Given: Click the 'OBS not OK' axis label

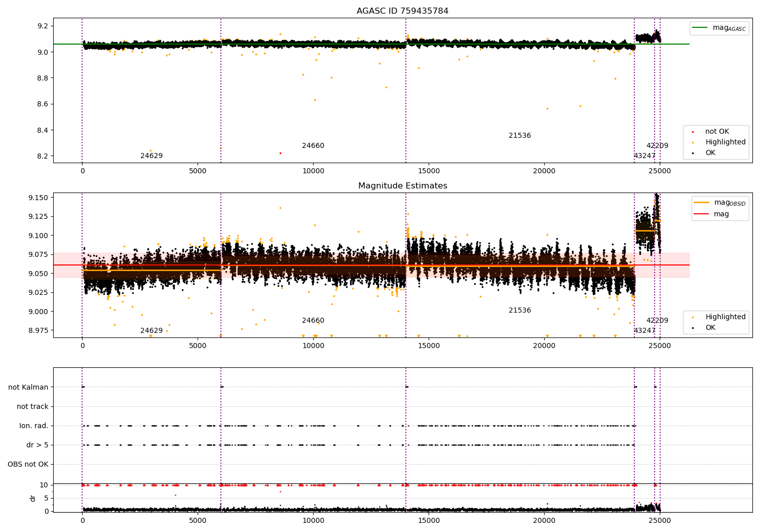Looking at the screenshot, I should click(28, 465).
